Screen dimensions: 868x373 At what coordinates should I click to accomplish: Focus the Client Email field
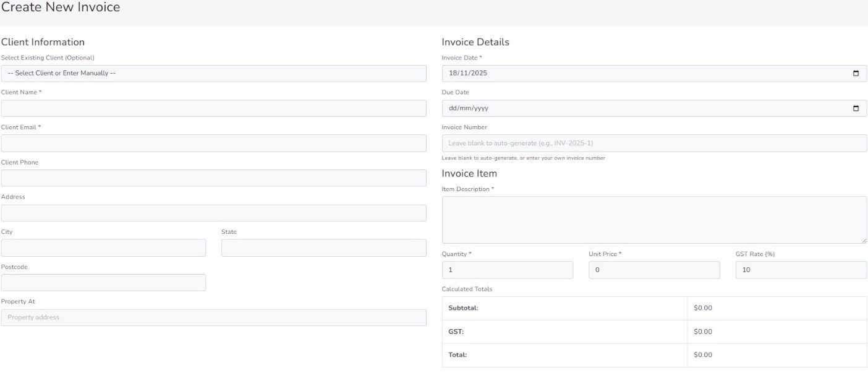[213, 144]
